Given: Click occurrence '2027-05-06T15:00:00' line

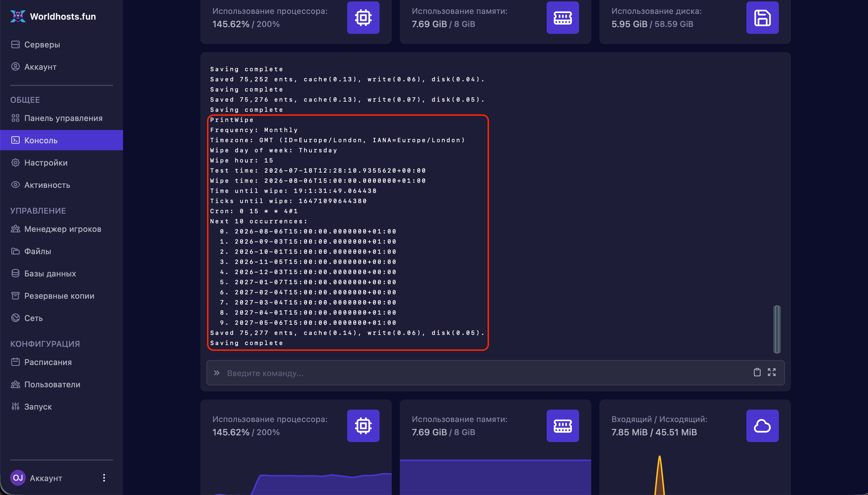Looking at the screenshot, I should pyautogui.click(x=308, y=323).
